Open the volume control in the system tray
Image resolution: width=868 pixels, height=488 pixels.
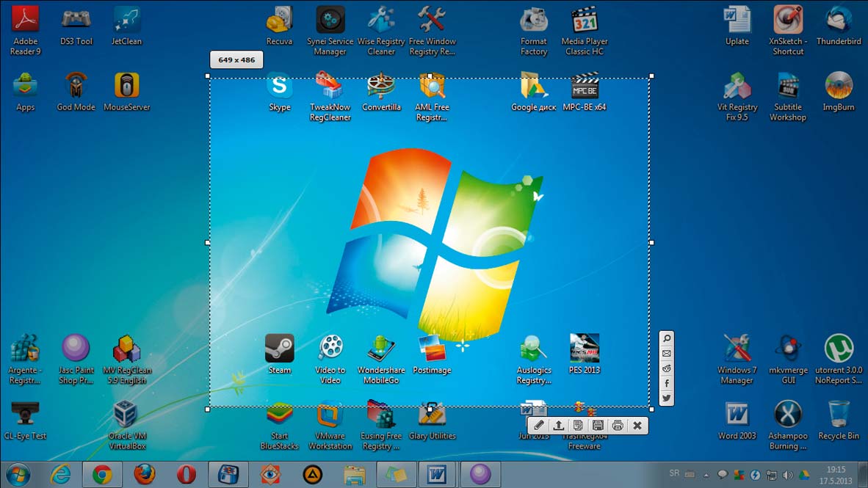click(788, 475)
